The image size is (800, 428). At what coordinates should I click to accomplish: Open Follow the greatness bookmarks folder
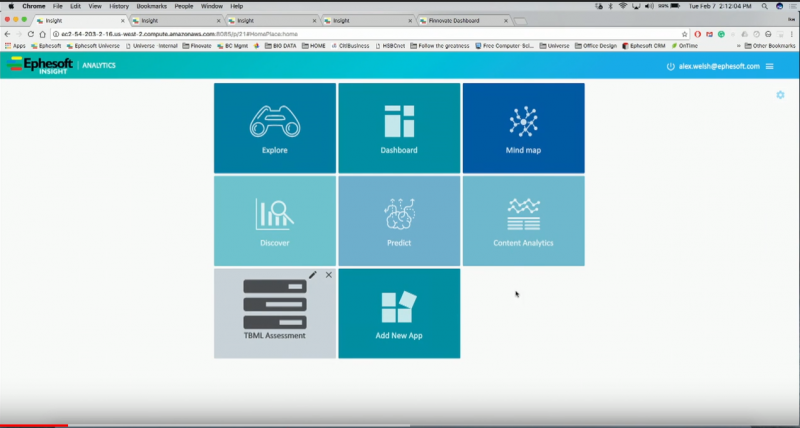click(440, 46)
